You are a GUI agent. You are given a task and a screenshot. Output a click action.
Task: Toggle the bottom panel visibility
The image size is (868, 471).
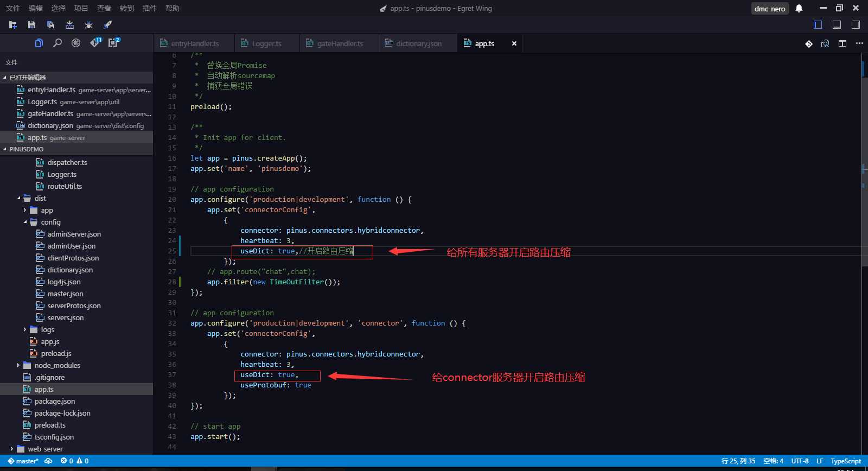click(837, 25)
